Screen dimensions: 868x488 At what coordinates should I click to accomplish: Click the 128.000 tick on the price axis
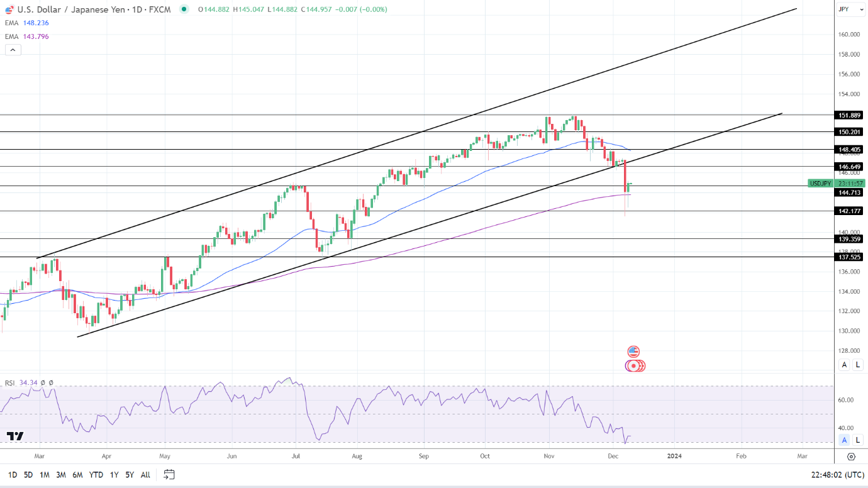pos(850,351)
